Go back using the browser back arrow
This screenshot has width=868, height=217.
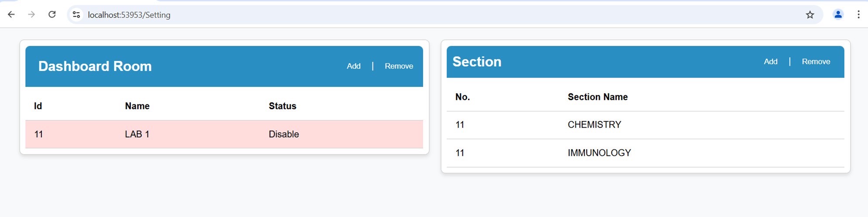[x=11, y=14]
